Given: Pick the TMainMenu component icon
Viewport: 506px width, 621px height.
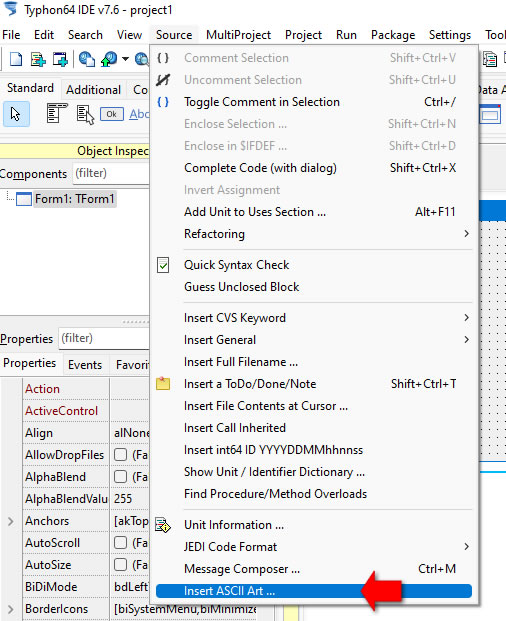Looking at the screenshot, I should [57, 113].
